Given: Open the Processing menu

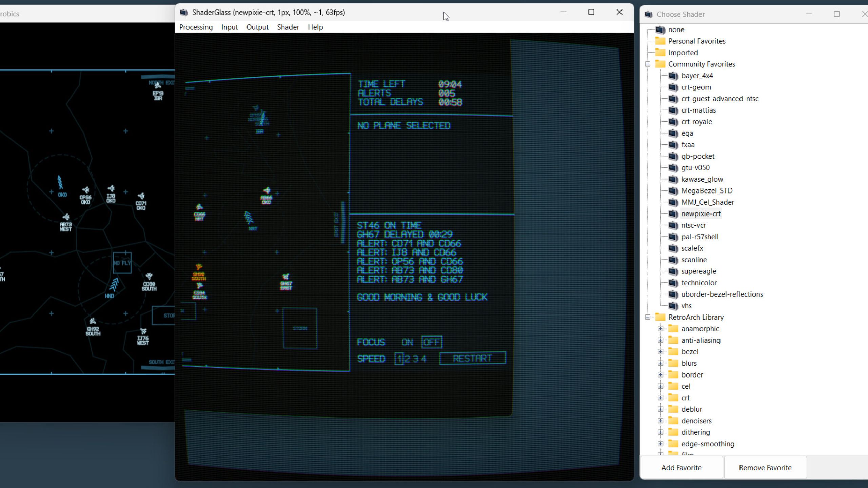Looking at the screenshot, I should click(196, 27).
